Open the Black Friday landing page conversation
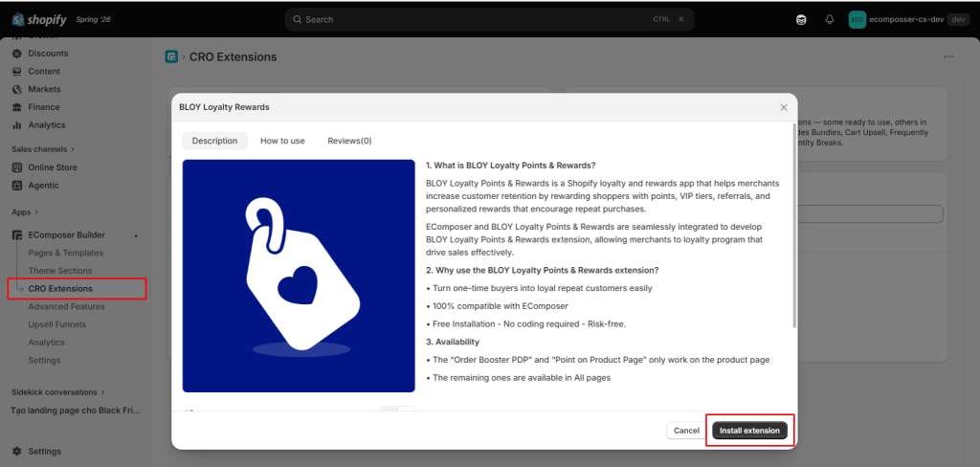This screenshot has height=467, width=980. 76,411
